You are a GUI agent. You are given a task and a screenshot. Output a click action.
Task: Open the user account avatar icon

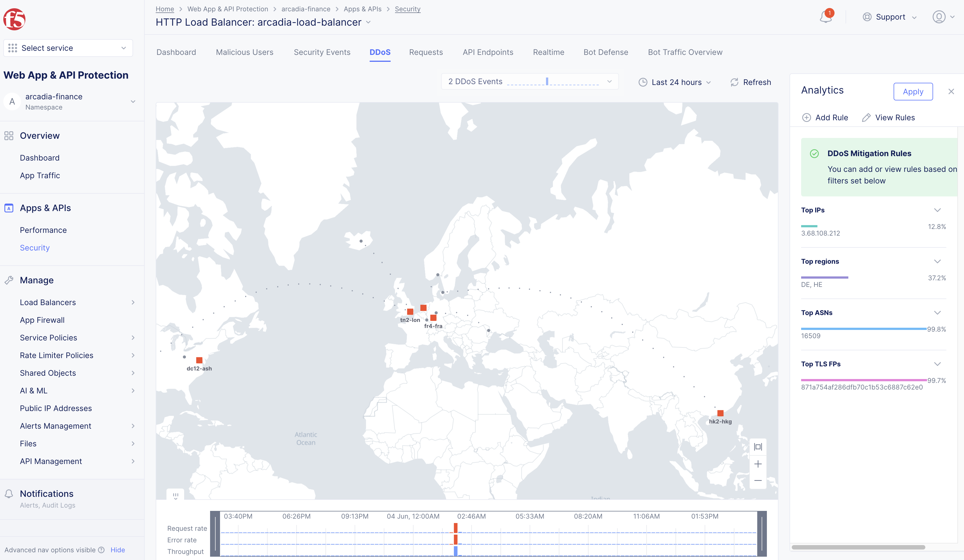tap(939, 17)
